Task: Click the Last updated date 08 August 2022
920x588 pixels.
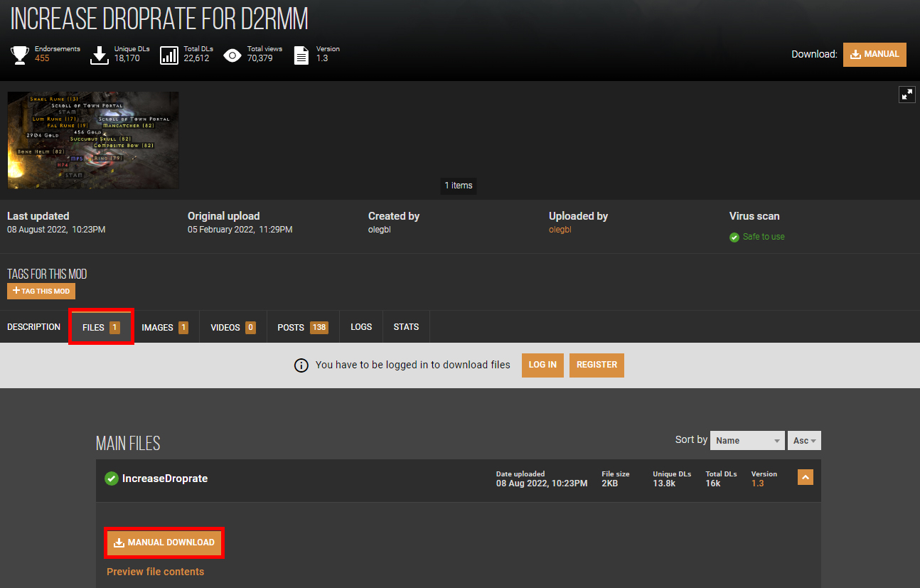Action: 56,230
